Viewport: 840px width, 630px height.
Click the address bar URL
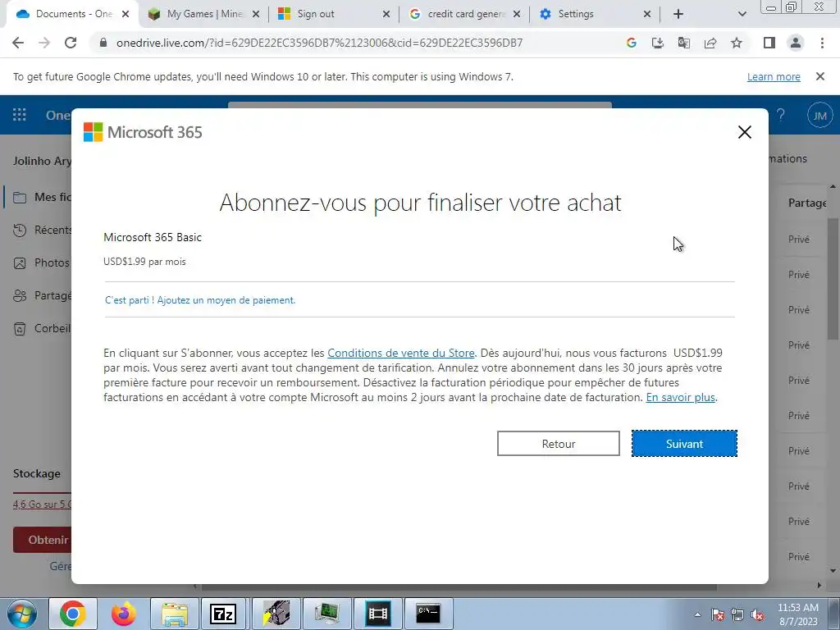(319, 43)
